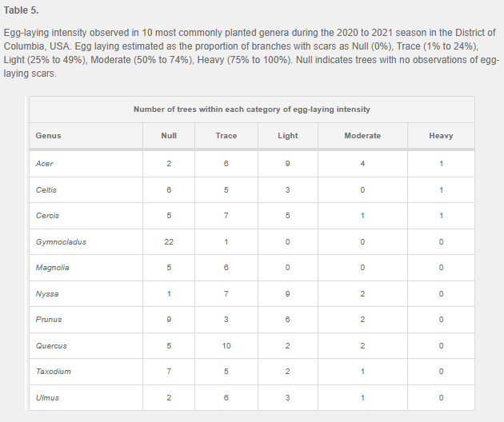Screen dimensions: 504x422
Task: Click the Acer genus row label
Action: (x=45, y=164)
